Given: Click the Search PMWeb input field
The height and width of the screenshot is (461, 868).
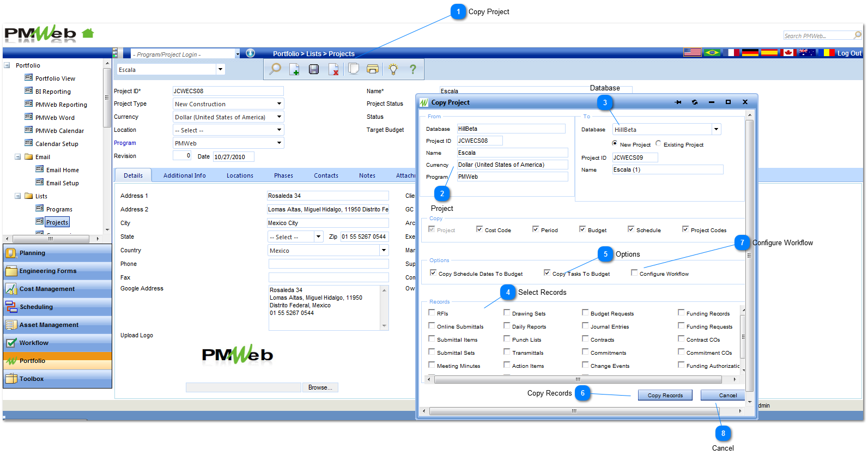Looking at the screenshot, I should pos(818,35).
